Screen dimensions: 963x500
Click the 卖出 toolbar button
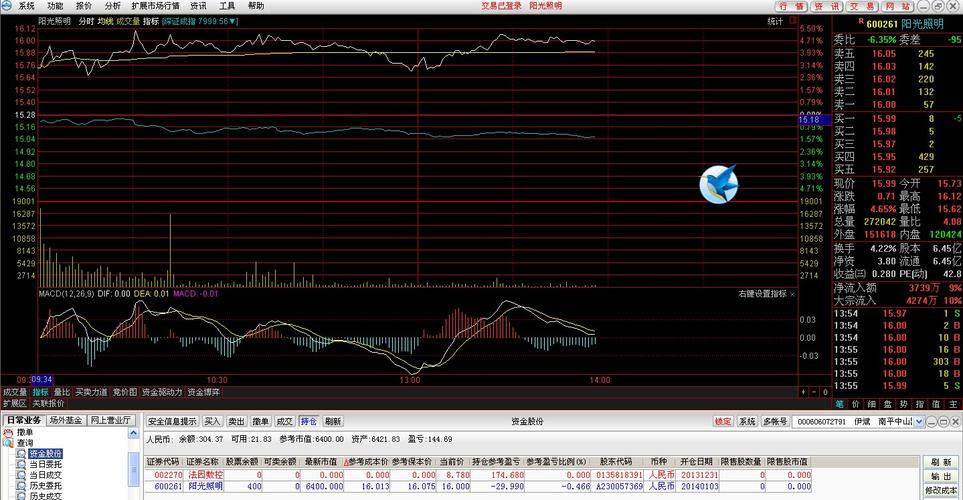(x=236, y=421)
